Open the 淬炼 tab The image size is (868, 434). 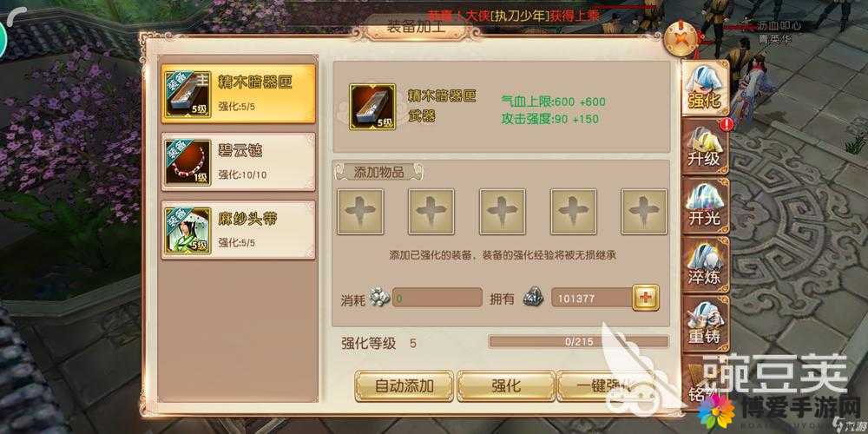[704, 264]
